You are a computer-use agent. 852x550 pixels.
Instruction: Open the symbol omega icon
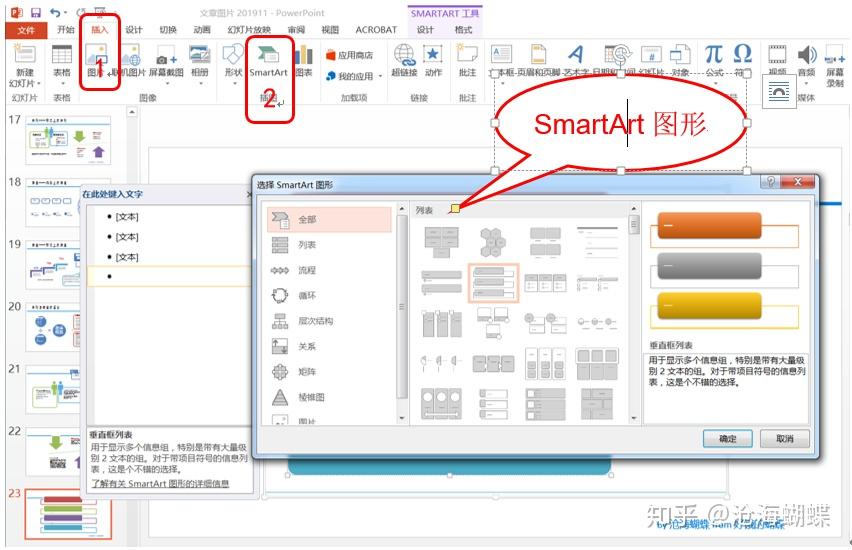pyautogui.click(x=743, y=54)
